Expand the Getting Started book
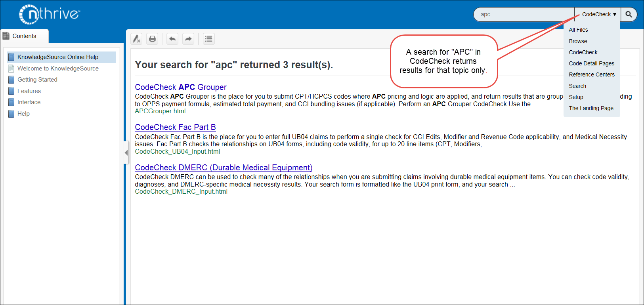The height and width of the screenshot is (305, 644). [x=37, y=80]
